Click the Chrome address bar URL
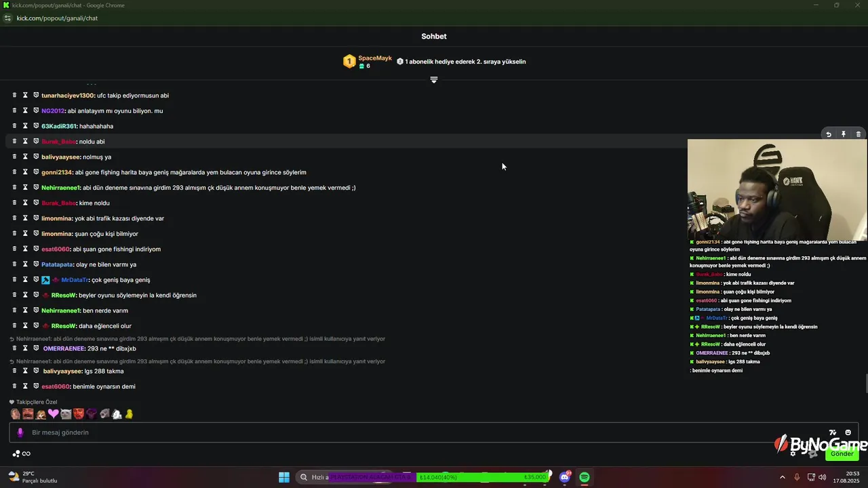The width and height of the screenshot is (868, 488). pos(57,18)
